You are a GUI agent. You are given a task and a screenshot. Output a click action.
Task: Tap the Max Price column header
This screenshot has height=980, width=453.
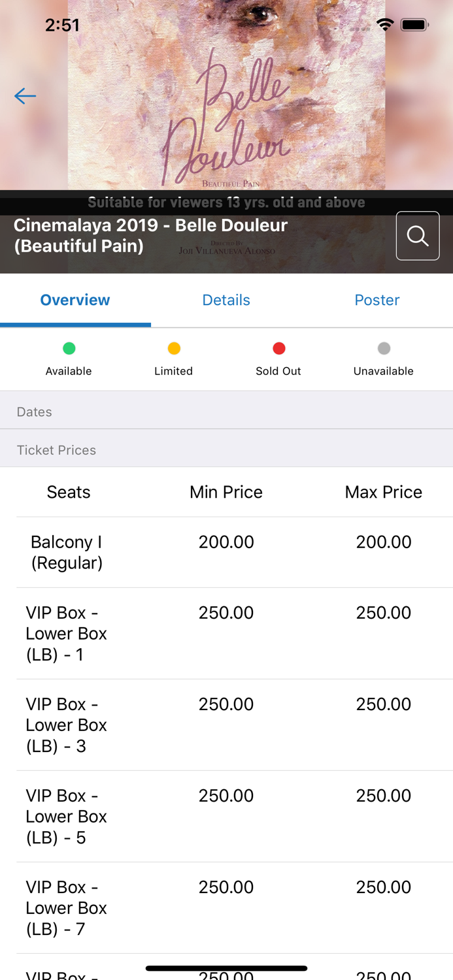[384, 492]
